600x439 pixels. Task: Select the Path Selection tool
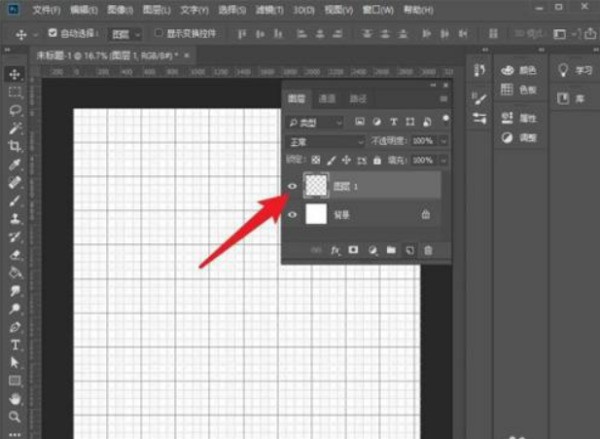tap(15, 363)
